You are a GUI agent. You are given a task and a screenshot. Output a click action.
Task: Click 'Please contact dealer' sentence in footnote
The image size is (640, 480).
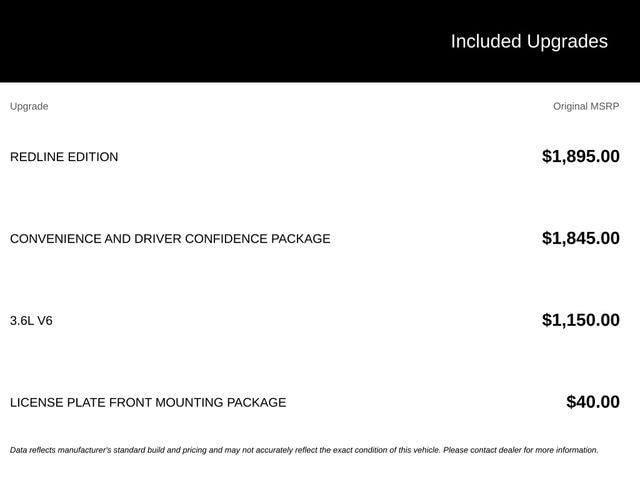pos(520,450)
